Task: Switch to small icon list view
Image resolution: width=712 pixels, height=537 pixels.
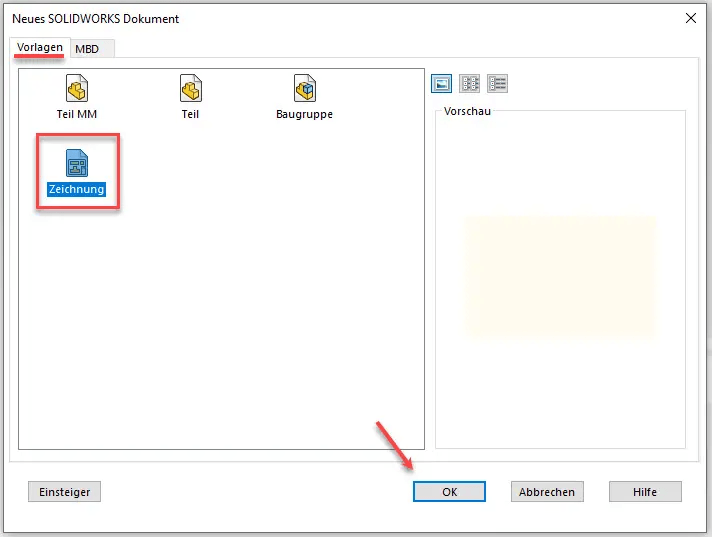Action: coord(469,84)
